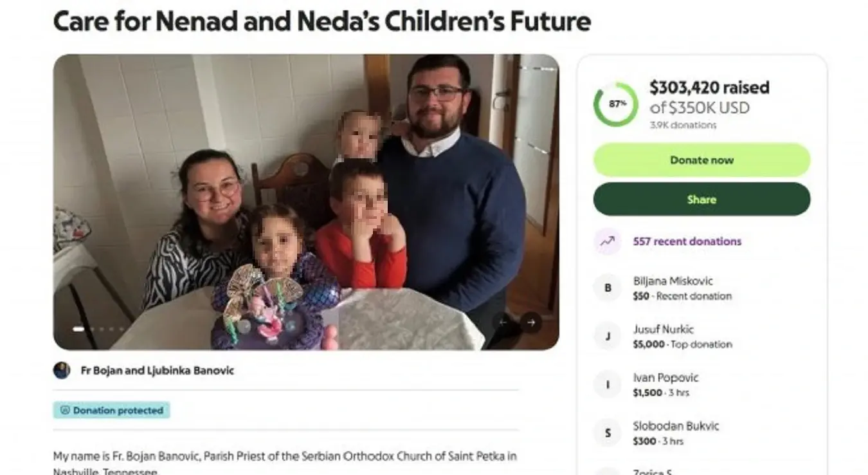Go to previous photo with left arrow
868x475 pixels.
[503, 322]
